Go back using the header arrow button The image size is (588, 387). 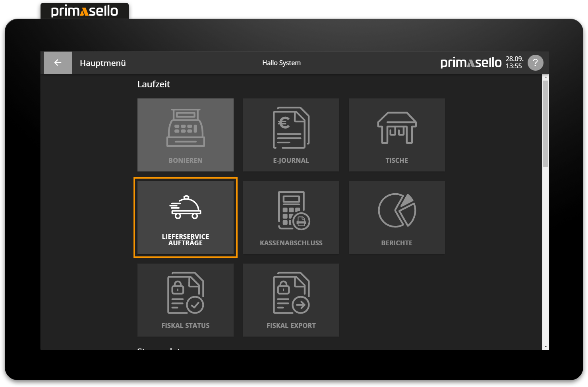(58, 63)
